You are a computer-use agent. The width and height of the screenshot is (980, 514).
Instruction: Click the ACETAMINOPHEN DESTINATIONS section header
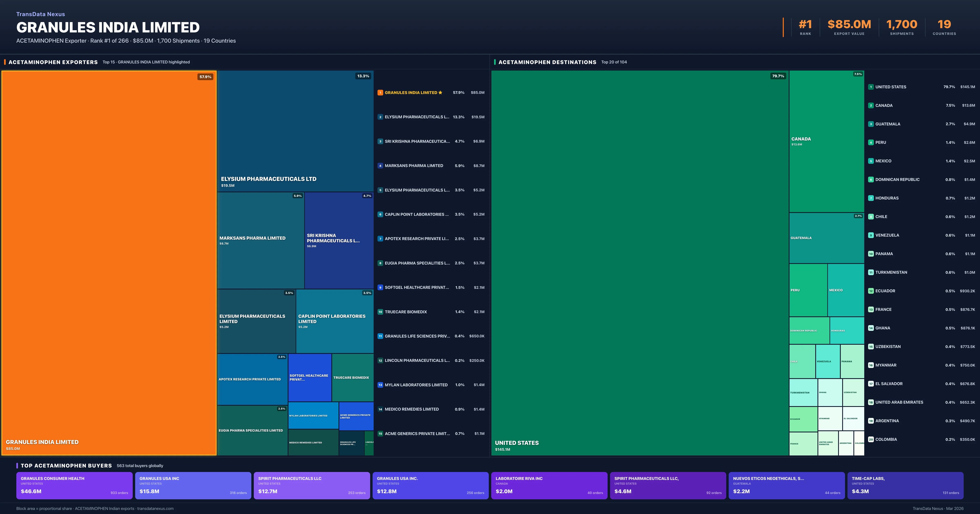[547, 62]
